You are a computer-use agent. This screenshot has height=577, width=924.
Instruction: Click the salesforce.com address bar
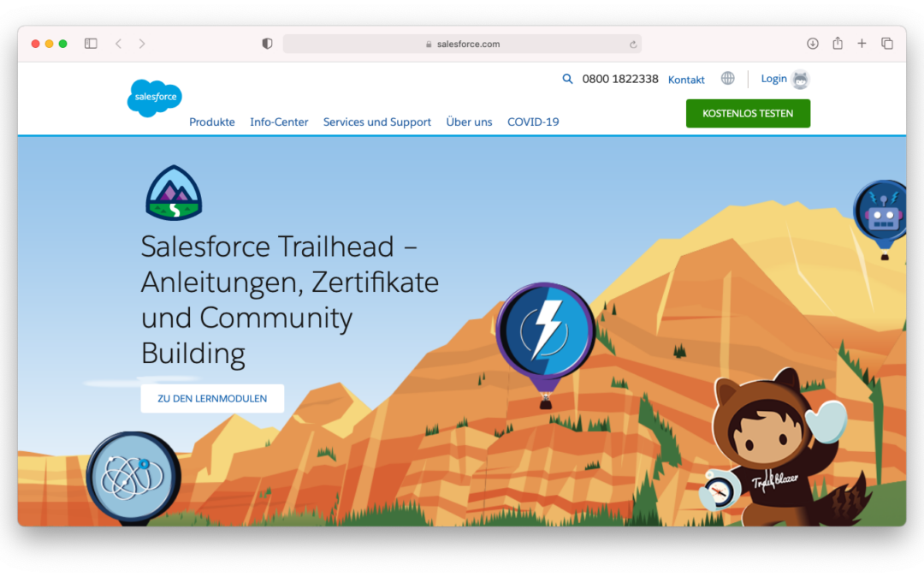[x=462, y=44]
